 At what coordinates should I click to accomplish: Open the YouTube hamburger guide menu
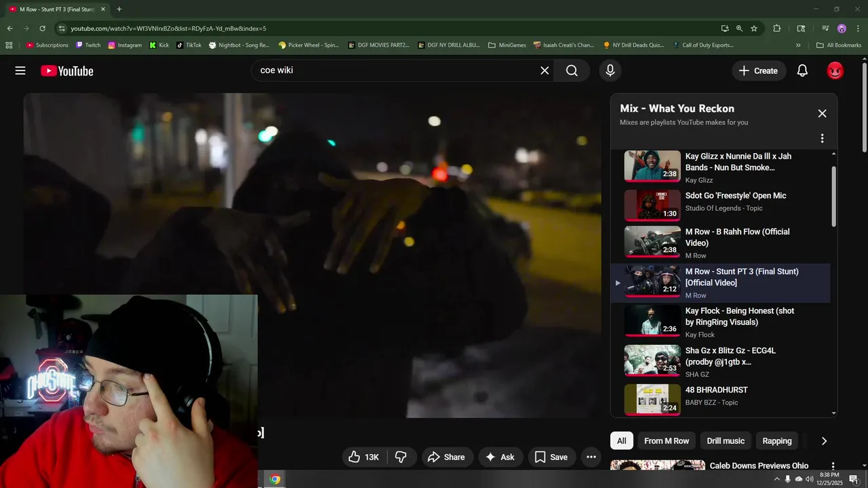[20, 70]
